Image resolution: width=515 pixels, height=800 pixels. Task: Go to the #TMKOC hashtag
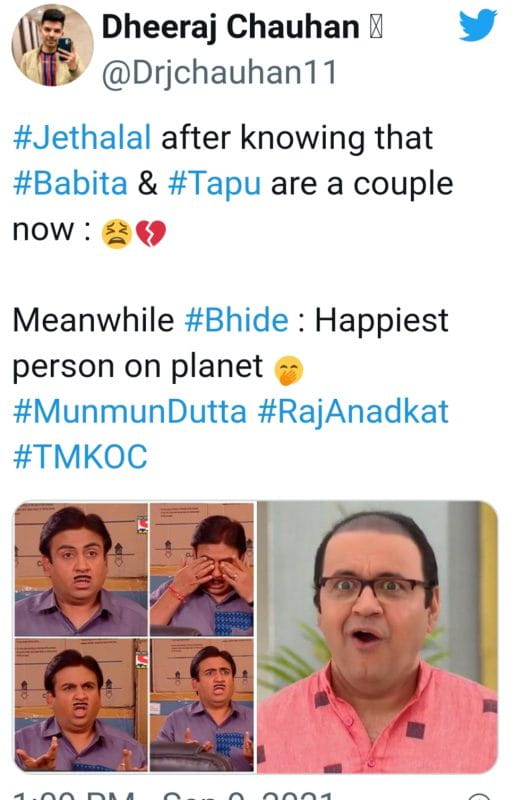click(80, 457)
